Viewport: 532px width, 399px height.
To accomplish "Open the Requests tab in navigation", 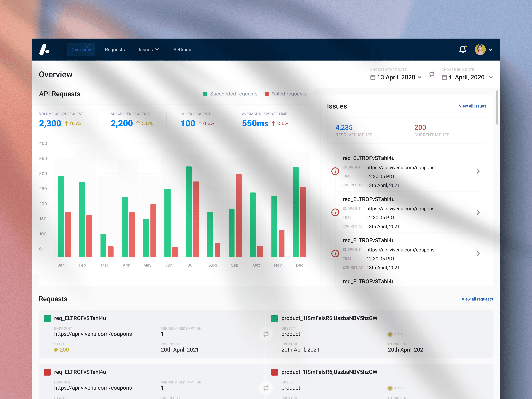I will pos(115,50).
